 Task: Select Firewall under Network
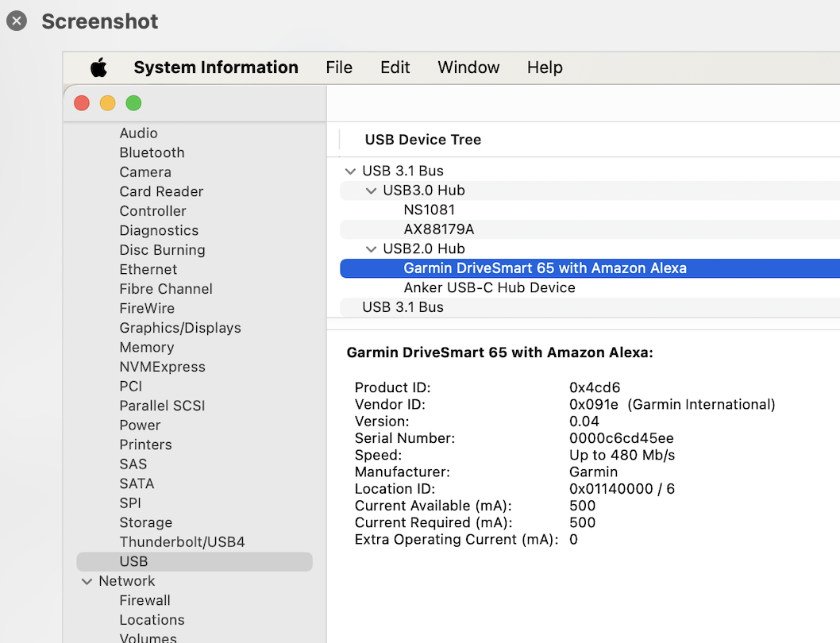[x=144, y=601]
